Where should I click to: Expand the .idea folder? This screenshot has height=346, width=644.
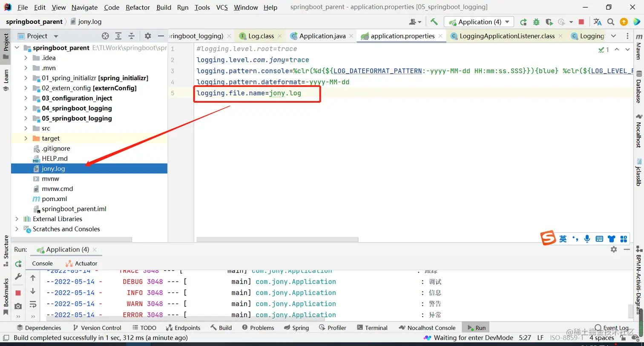click(x=26, y=58)
